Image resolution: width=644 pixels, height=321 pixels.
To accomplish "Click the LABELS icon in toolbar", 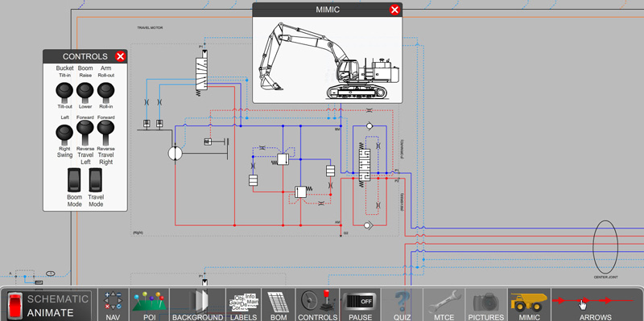I will tap(244, 305).
